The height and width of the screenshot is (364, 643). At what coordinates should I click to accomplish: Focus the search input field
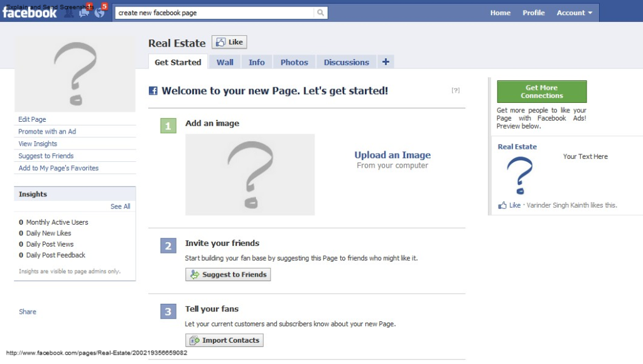(x=215, y=13)
